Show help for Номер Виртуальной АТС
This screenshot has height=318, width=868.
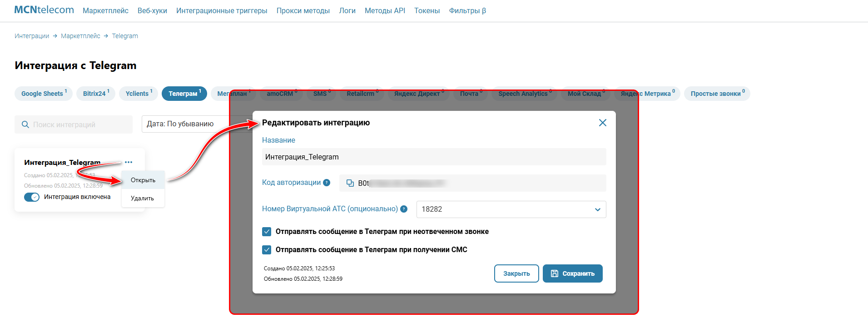(404, 209)
